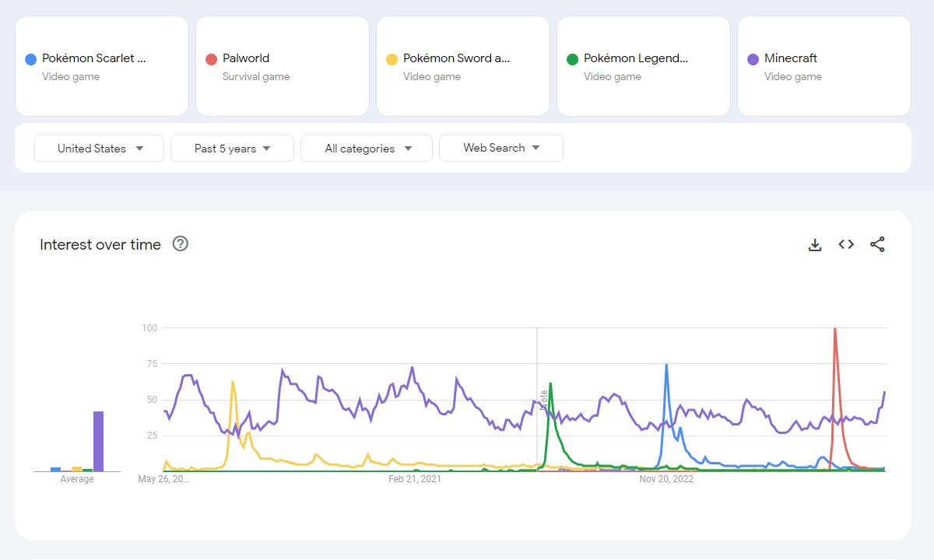
Task: Click the Interest over time heading
Action: (x=100, y=244)
